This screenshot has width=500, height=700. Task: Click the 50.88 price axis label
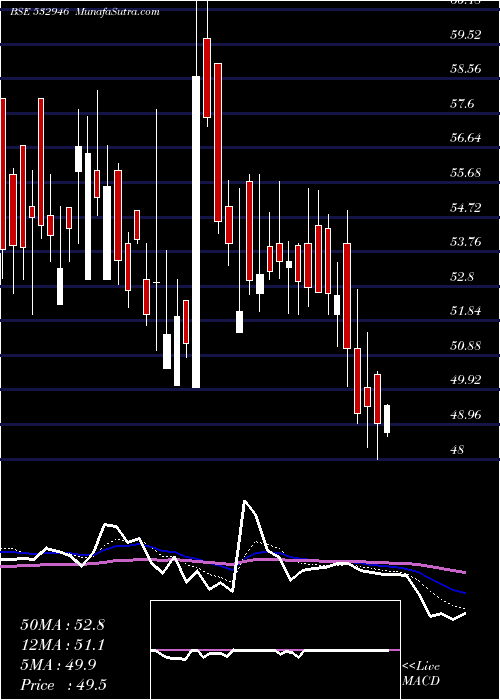(466, 346)
